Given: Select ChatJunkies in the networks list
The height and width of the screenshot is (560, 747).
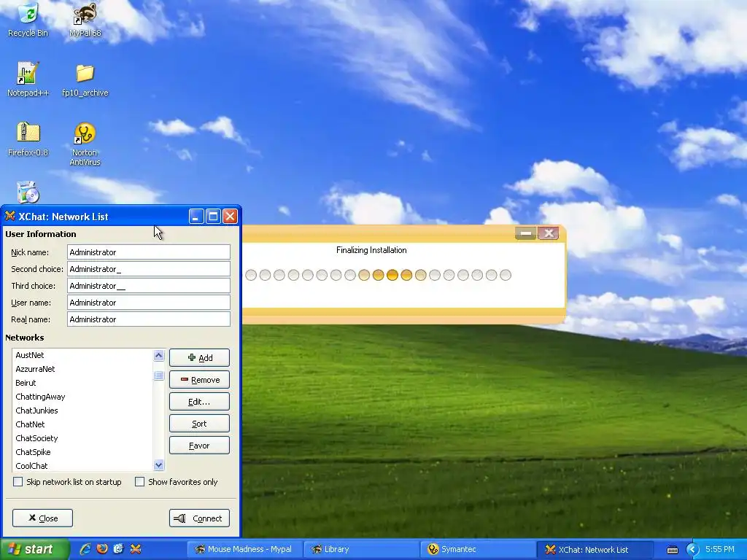Looking at the screenshot, I should coord(82,410).
